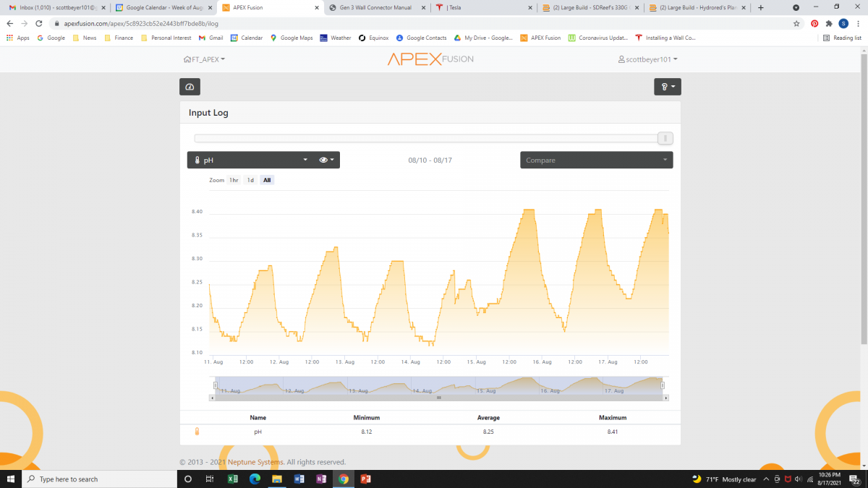Switch to Gen 3 Wall Connector Manual tab

376,8
